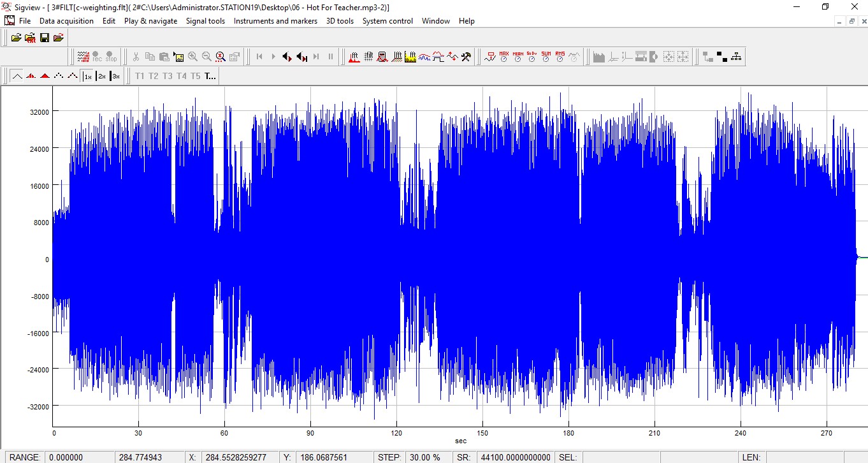Cut the selection with scissors icon

click(x=136, y=57)
